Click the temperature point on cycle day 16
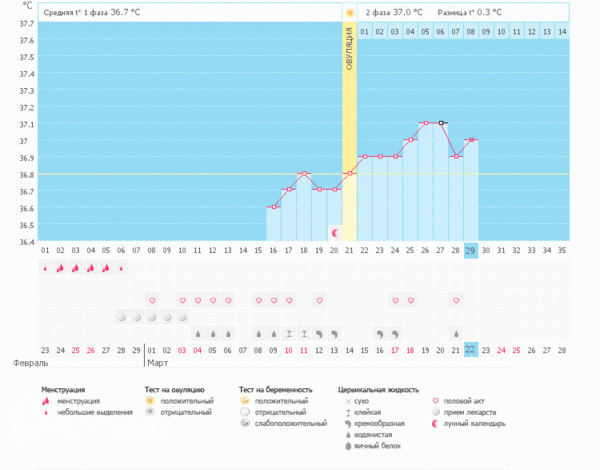 [x=274, y=207]
